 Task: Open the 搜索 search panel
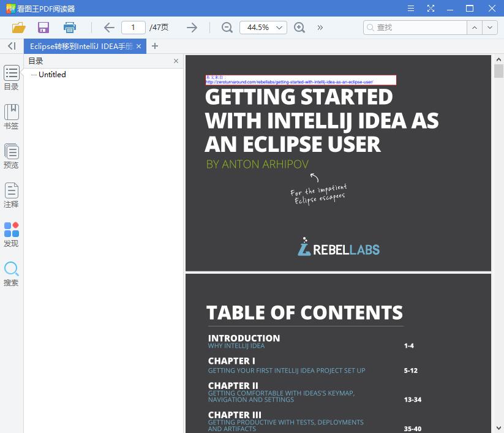pyautogui.click(x=11, y=274)
